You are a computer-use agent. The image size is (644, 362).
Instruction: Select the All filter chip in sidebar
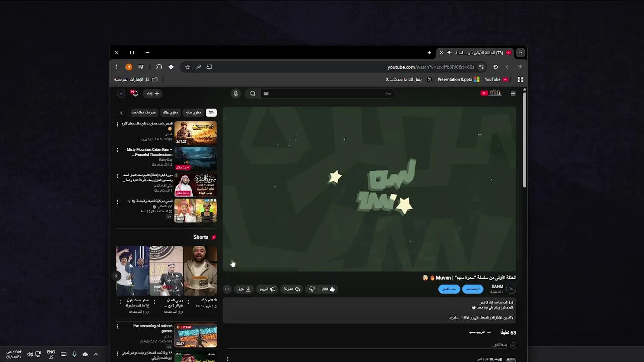coord(211,113)
